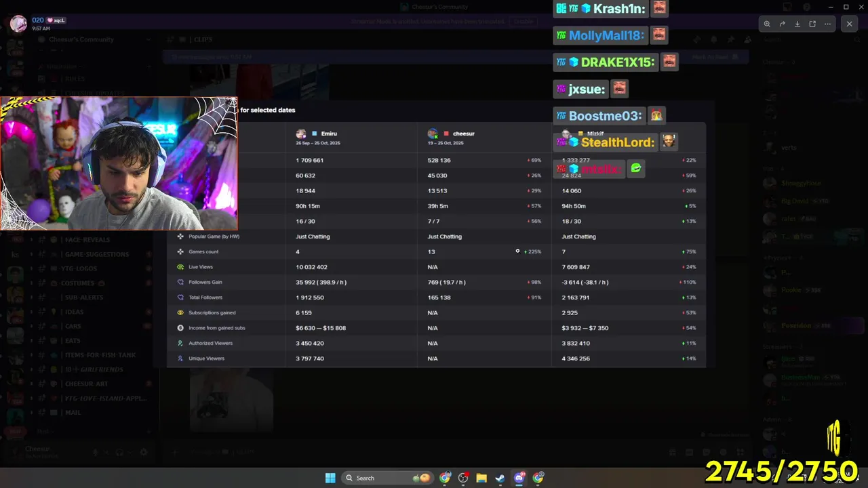Click the Krash1n chat overlay name
This screenshot has height=488, width=868.
tap(620, 9)
